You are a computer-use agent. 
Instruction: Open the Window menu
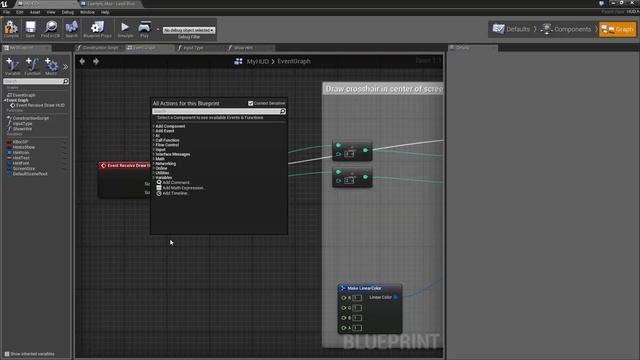[87, 12]
